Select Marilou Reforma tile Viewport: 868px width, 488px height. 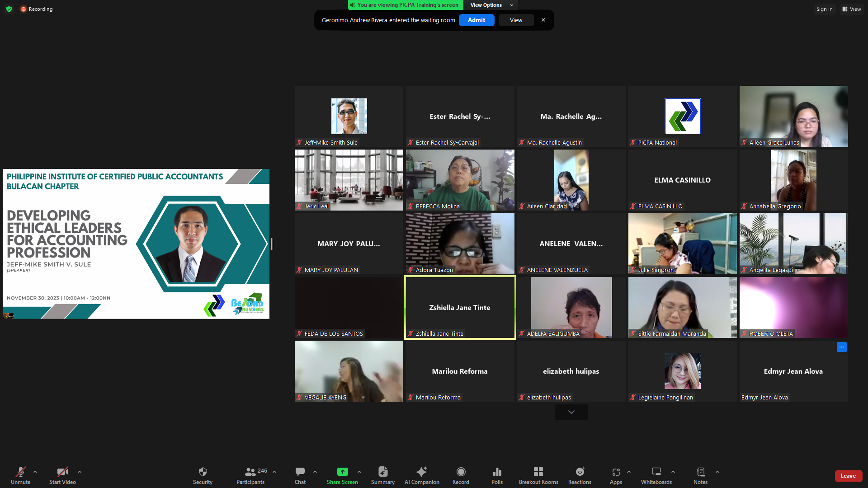point(460,371)
